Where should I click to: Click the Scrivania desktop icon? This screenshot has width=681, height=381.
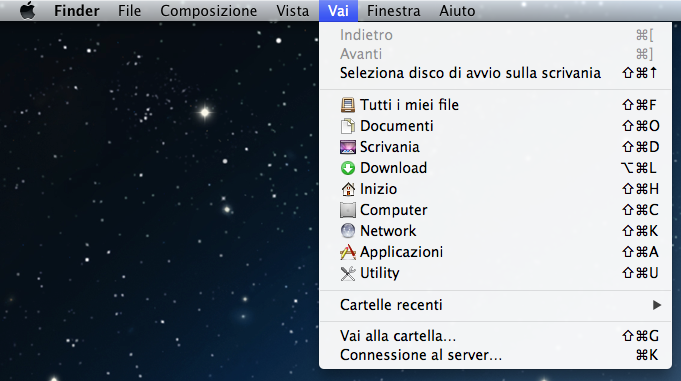347,147
